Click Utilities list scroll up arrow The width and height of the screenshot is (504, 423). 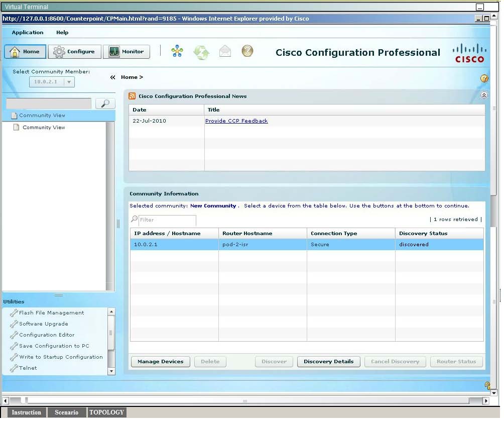(111, 311)
